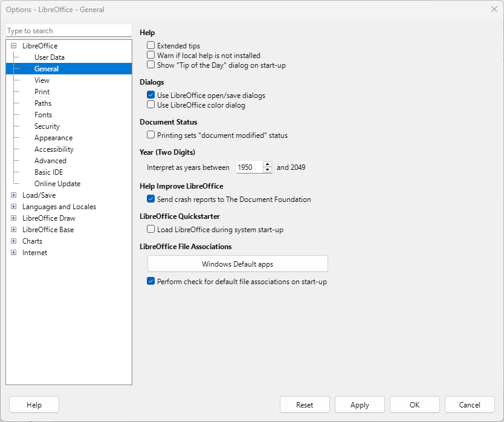504x422 pixels.
Task: Open the Accessibility options page
Action: 54,149
